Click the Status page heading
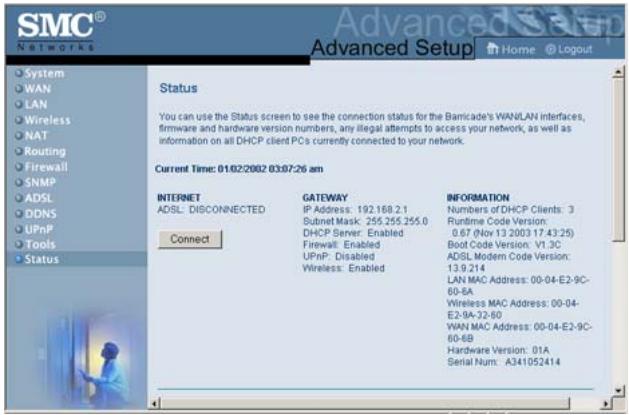The height and width of the screenshot is (415, 629). pyautogui.click(x=178, y=88)
